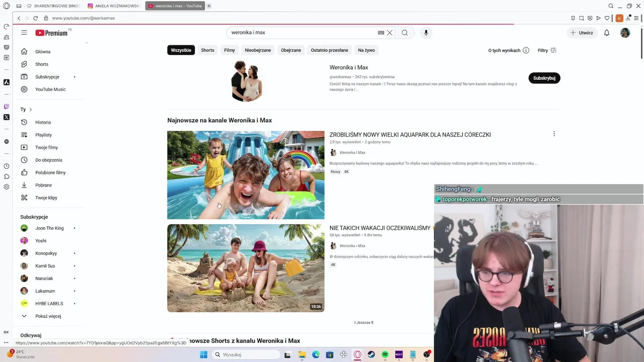Click the beach vacation video thumbnail

click(246, 268)
